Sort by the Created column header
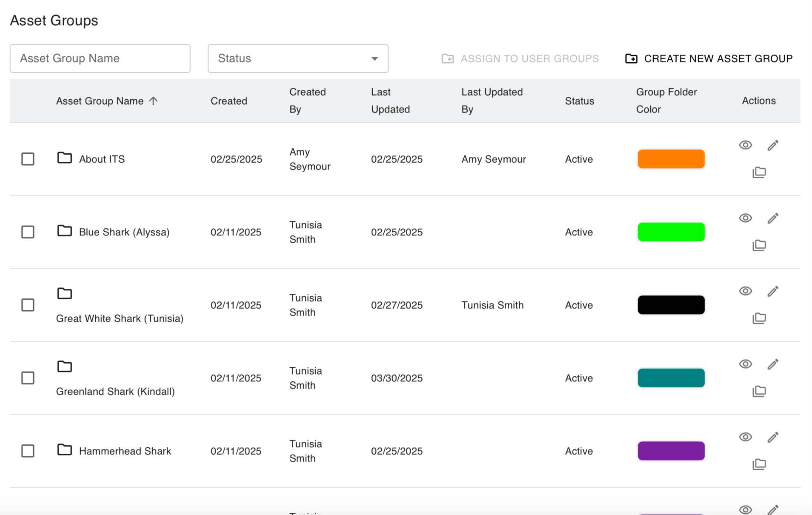Screen dimensions: 812x515 pos(229,101)
